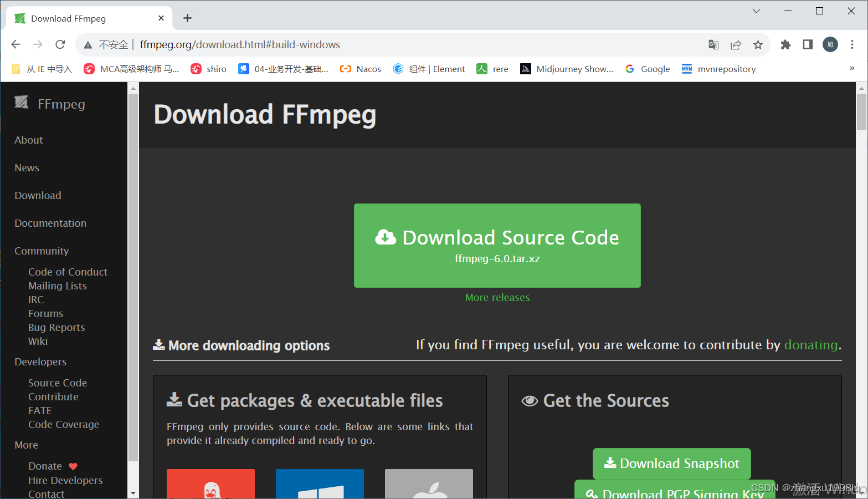Open the Google Translate page icon
The width and height of the screenshot is (868, 499).
pyautogui.click(x=713, y=45)
